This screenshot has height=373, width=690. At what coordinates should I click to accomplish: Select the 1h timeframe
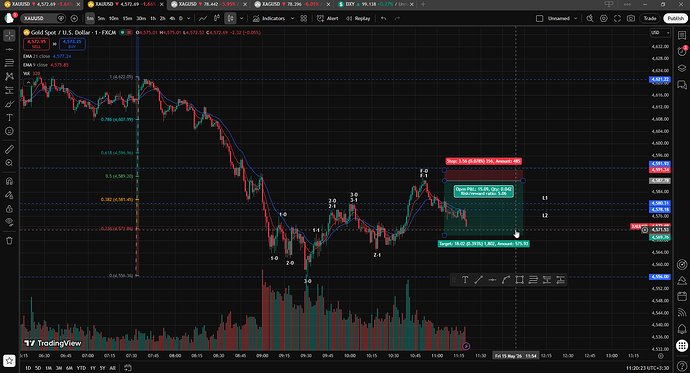(x=153, y=18)
